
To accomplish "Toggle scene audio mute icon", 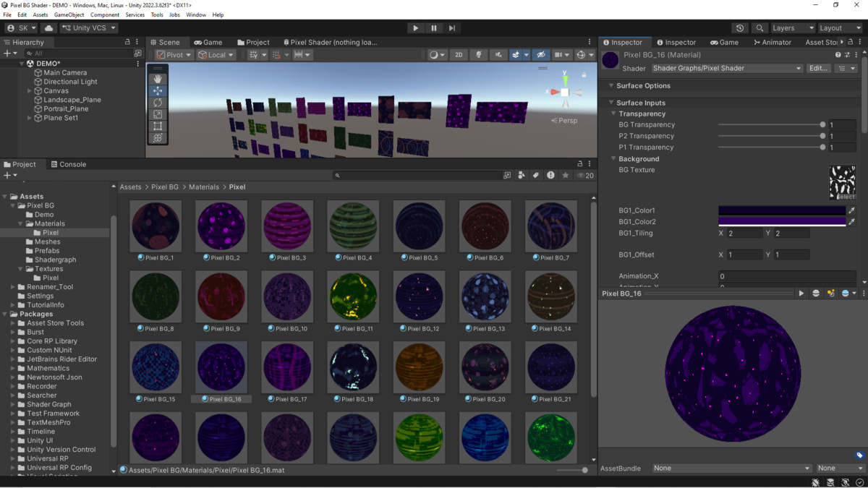I will click(498, 55).
